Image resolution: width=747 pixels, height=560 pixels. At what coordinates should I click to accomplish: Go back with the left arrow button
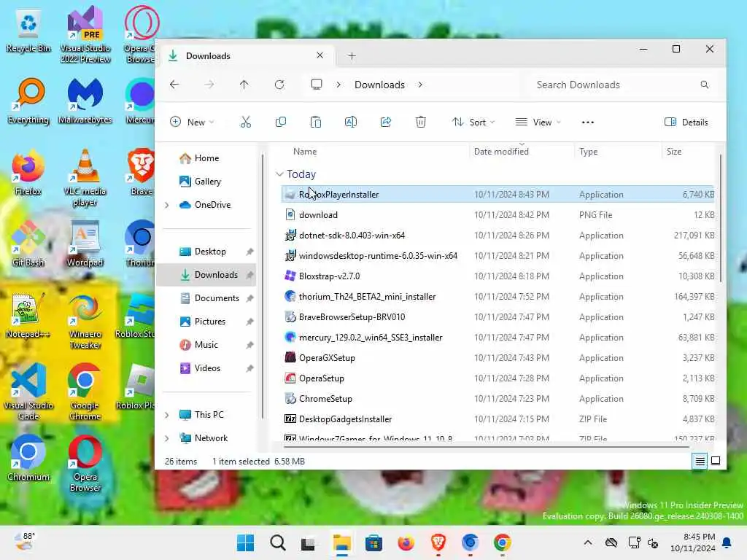[x=174, y=85]
